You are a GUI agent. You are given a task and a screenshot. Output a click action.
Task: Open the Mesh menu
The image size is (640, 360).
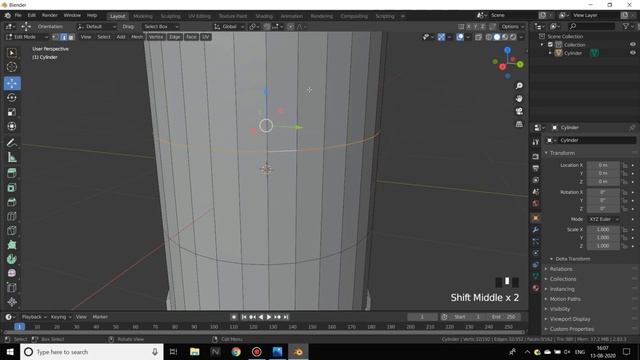[x=137, y=37]
